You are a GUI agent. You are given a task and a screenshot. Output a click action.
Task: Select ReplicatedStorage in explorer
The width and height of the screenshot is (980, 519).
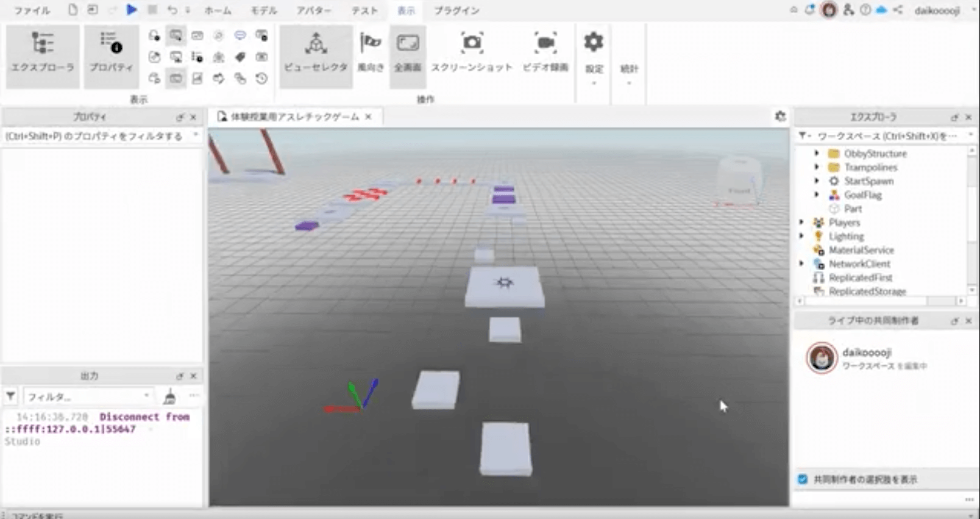click(x=867, y=292)
